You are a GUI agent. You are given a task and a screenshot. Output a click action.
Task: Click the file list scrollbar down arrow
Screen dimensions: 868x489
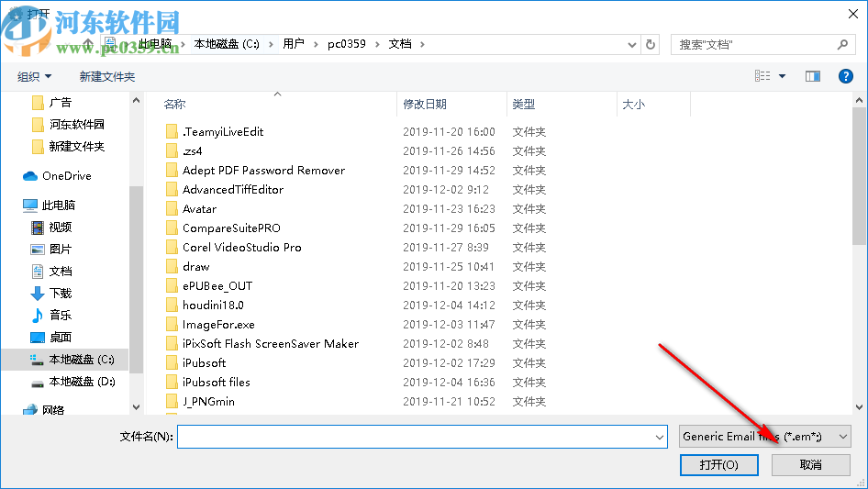[x=859, y=407]
